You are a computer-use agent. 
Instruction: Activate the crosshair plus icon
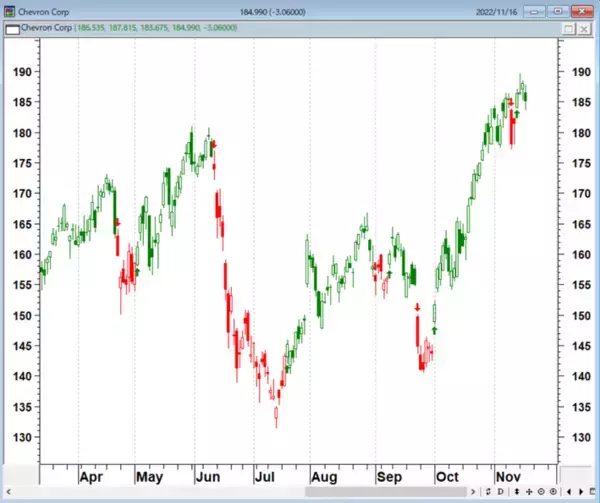tap(529, 492)
